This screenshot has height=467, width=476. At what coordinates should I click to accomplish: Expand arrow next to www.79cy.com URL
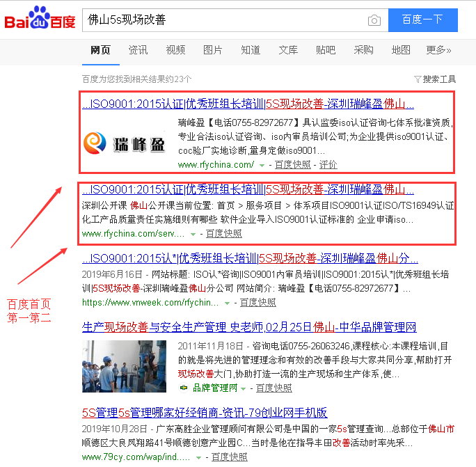click(198, 457)
